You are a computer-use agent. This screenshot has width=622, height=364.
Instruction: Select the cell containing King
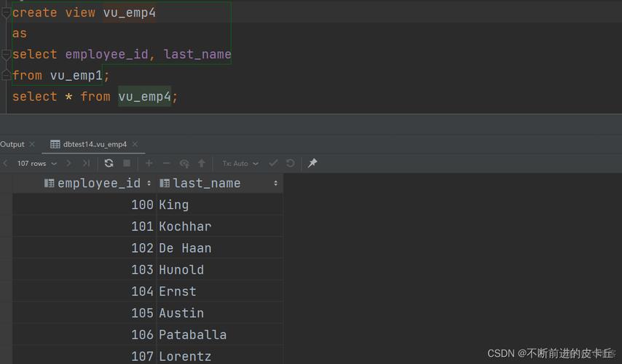(220, 205)
